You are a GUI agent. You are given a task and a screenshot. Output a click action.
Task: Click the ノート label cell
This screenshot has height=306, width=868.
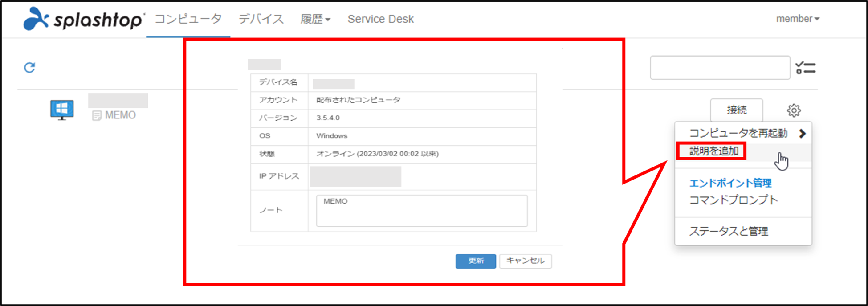pos(279,210)
